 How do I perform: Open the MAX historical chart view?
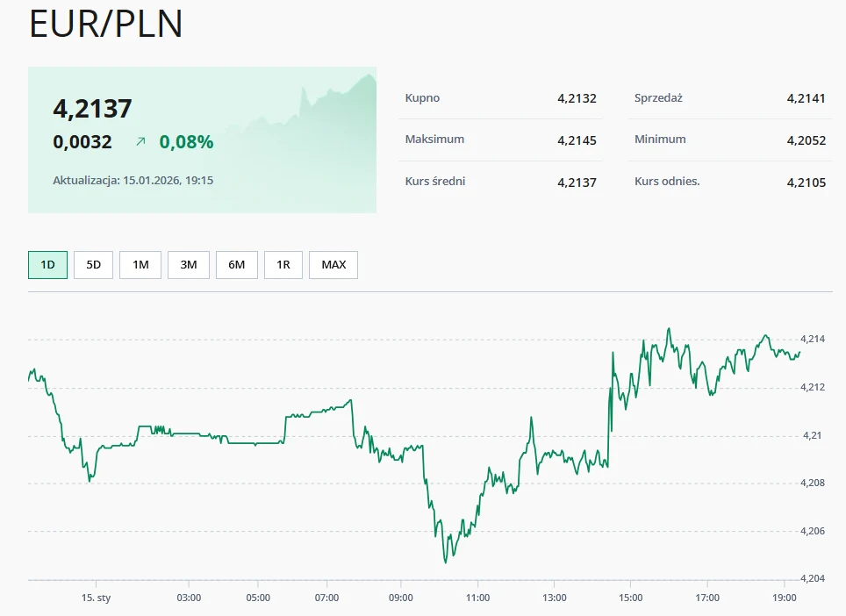coord(333,264)
